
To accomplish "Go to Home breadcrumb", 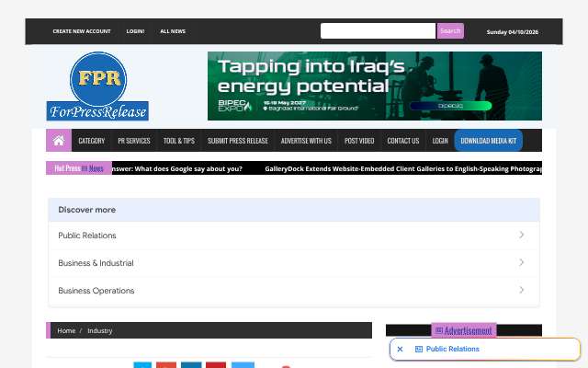I will click(66, 330).
